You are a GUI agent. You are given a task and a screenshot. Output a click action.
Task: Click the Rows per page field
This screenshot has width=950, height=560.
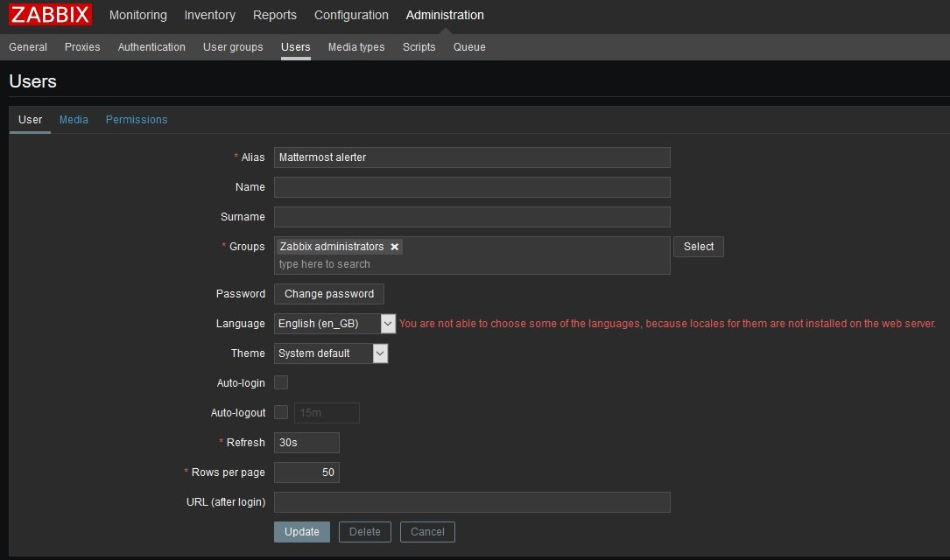tap(306, 472)
